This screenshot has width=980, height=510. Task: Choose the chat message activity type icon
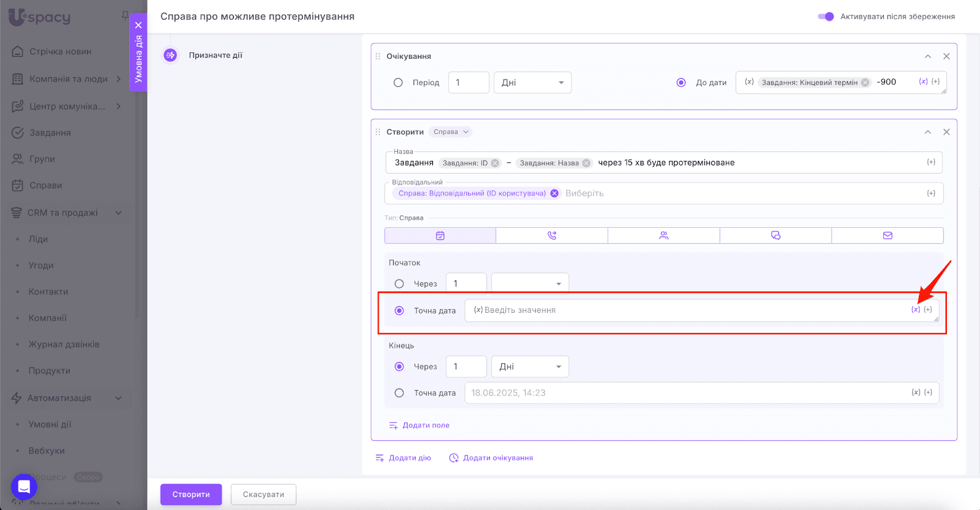(x=775, y=236)
